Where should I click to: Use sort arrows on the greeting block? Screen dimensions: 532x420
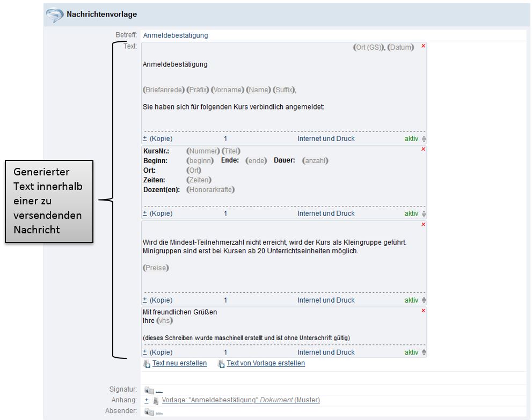424,353
